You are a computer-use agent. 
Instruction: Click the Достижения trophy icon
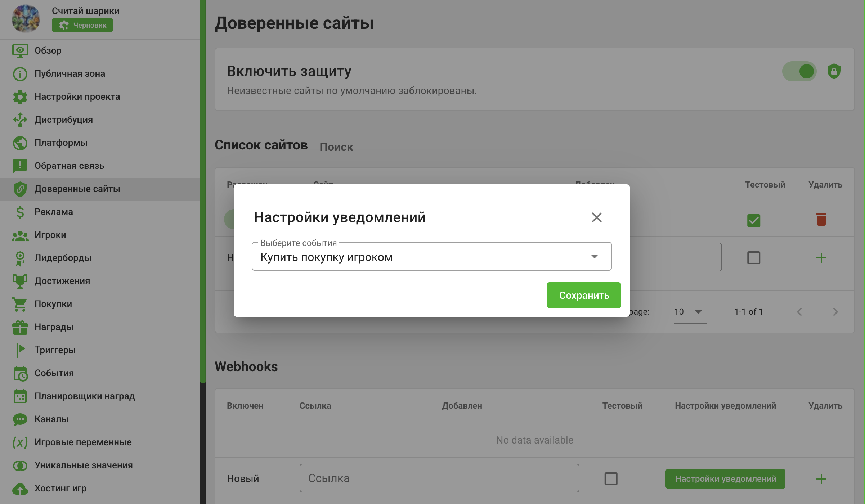[x=20, y=281]
